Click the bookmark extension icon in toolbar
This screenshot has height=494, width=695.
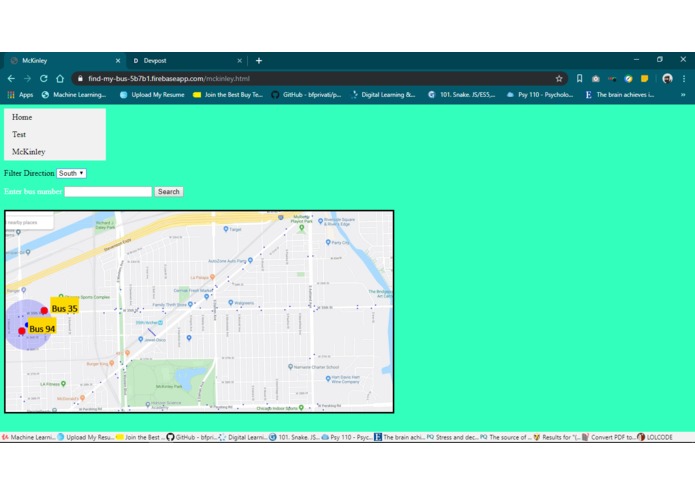click(579, 78)
